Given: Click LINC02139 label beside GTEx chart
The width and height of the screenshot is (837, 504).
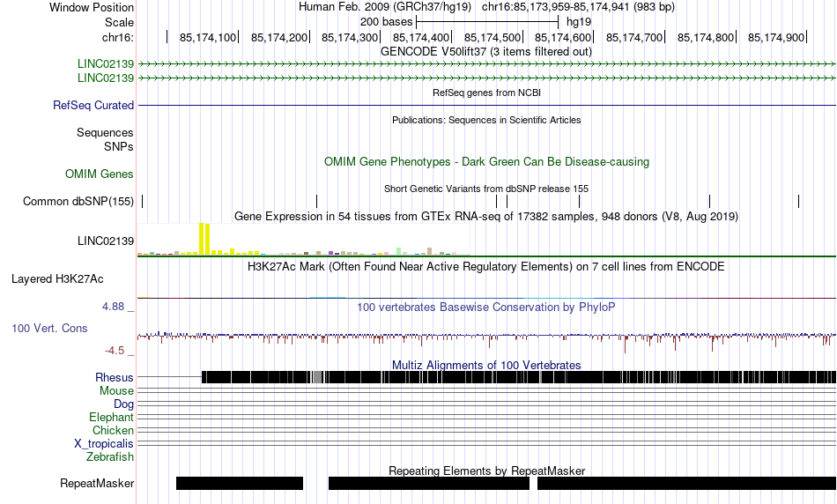Looking at the screenshot, I should [x=106, y=241].
